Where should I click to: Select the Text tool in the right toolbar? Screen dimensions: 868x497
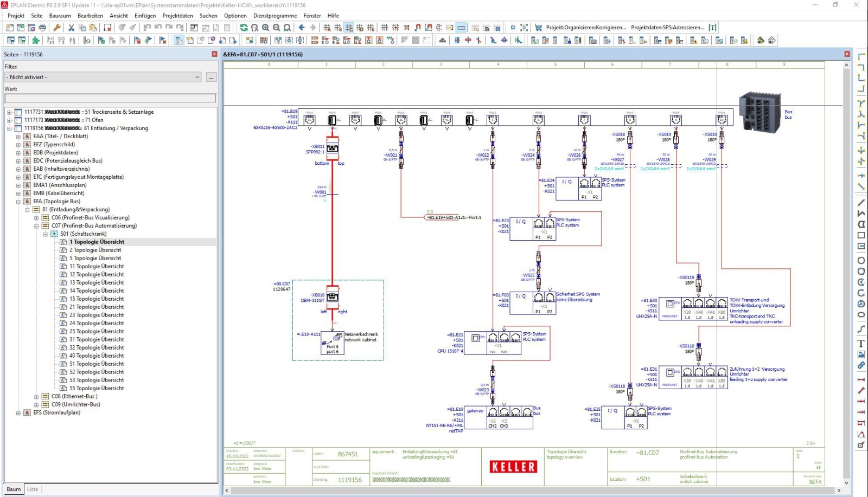(x=861, y=343)
